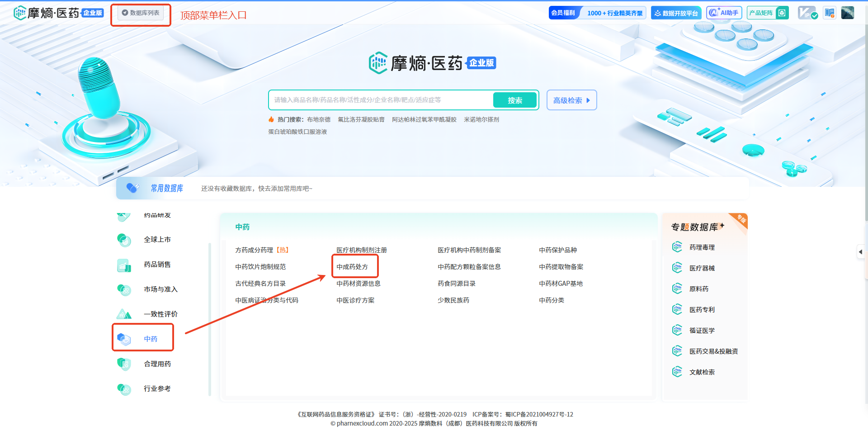Viewport: 868px width, 431px height.
Task: Click the category sidebar scrollbar
Action: point(210,319)
